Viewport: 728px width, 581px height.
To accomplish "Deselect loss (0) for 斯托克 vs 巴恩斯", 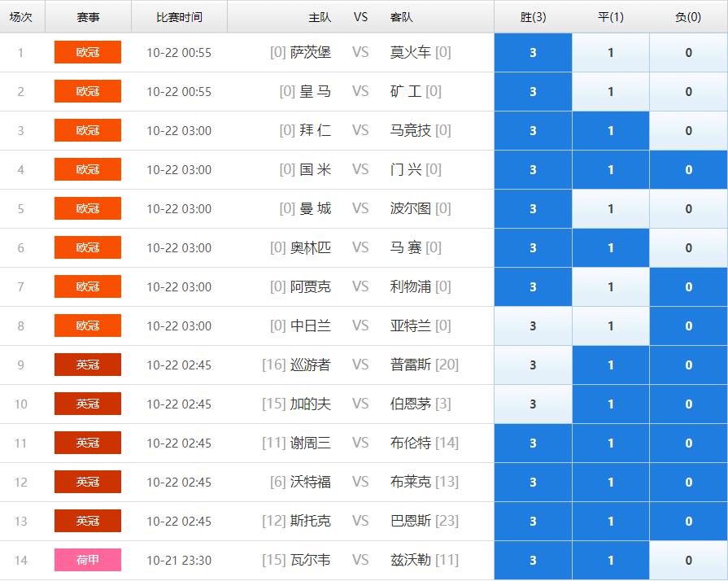I will 688,521.
